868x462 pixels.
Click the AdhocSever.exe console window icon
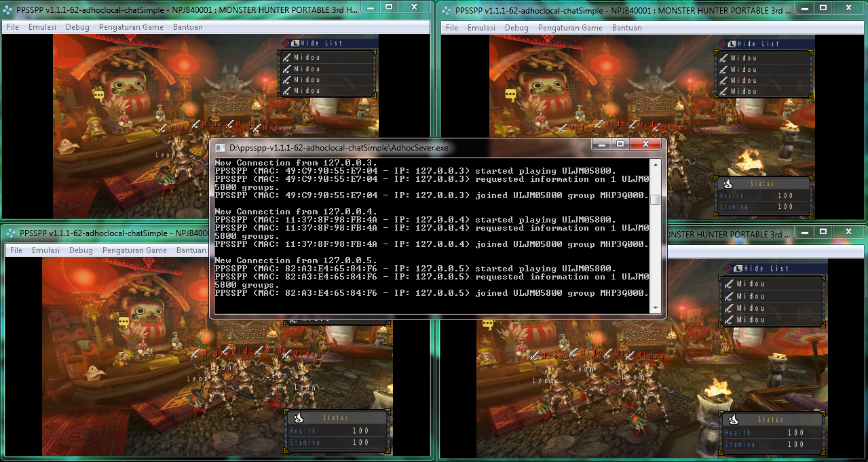click(221, 147)
